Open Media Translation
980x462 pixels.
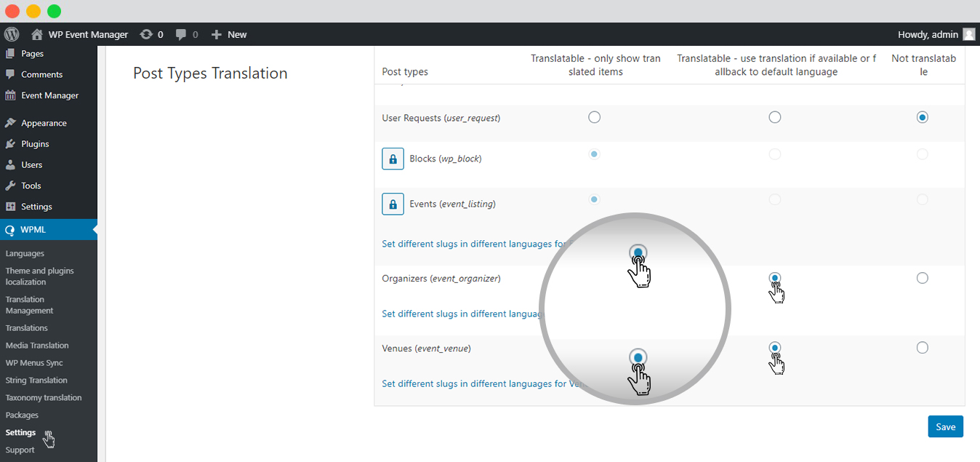click(37, 346)
